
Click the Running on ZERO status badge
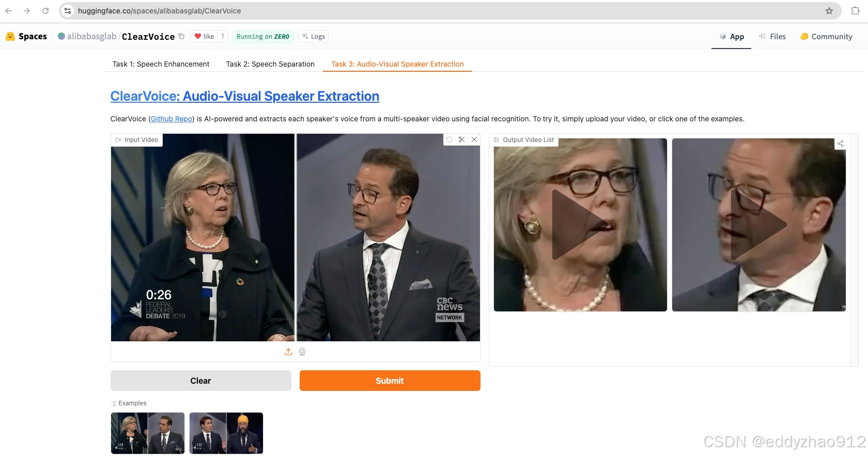point(263,36)
